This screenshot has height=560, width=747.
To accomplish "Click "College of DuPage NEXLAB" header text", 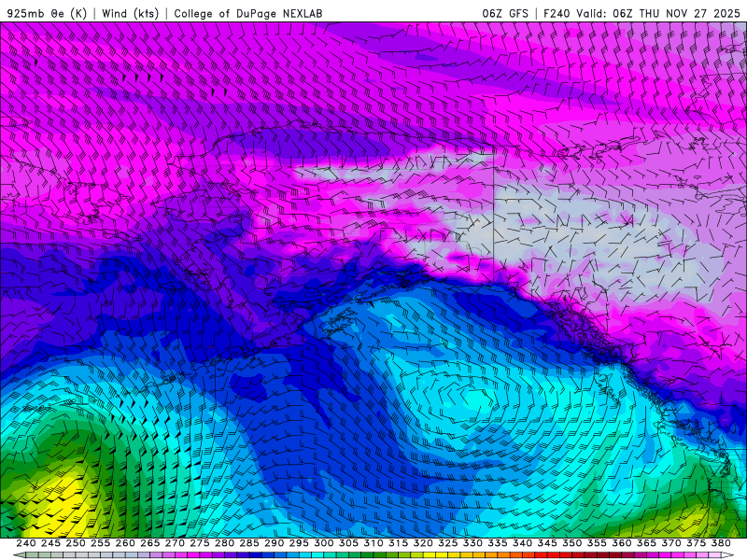I will click(248, 13).
